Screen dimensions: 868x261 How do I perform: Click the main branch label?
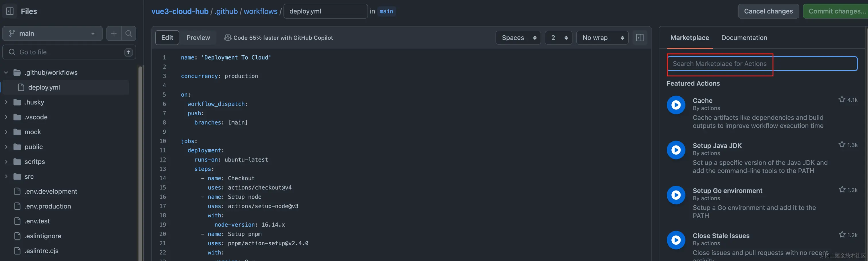pos(386,11)
